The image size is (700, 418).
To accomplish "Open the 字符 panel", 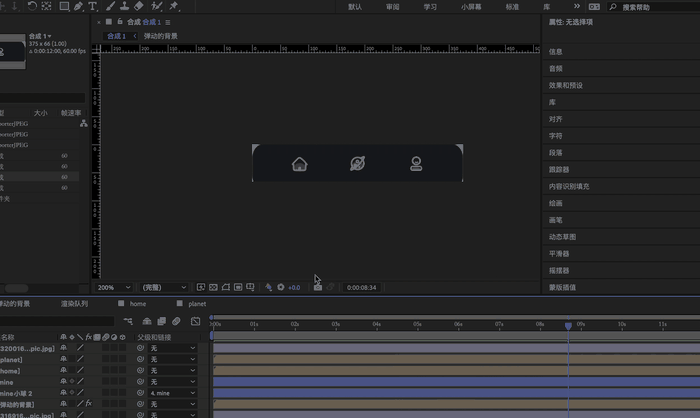I will [555, 136].
